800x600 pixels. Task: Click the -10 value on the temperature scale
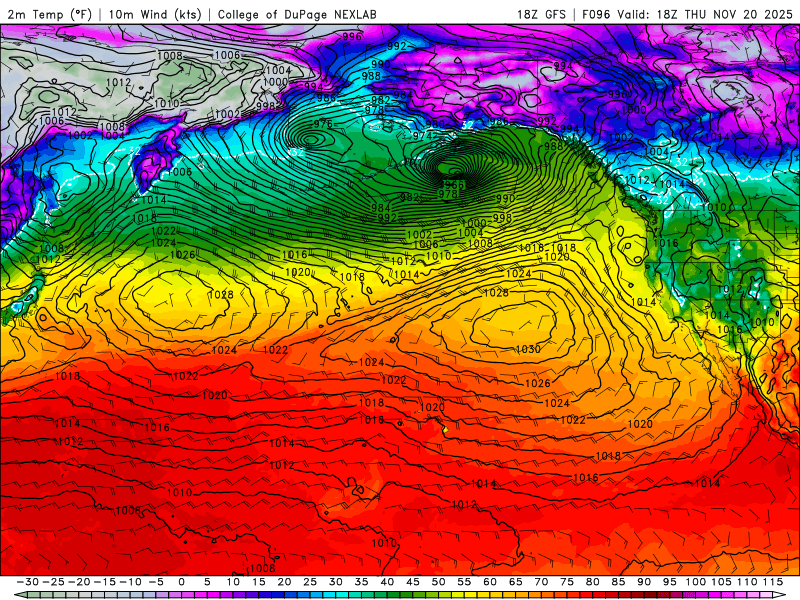[x=131, y=582]
